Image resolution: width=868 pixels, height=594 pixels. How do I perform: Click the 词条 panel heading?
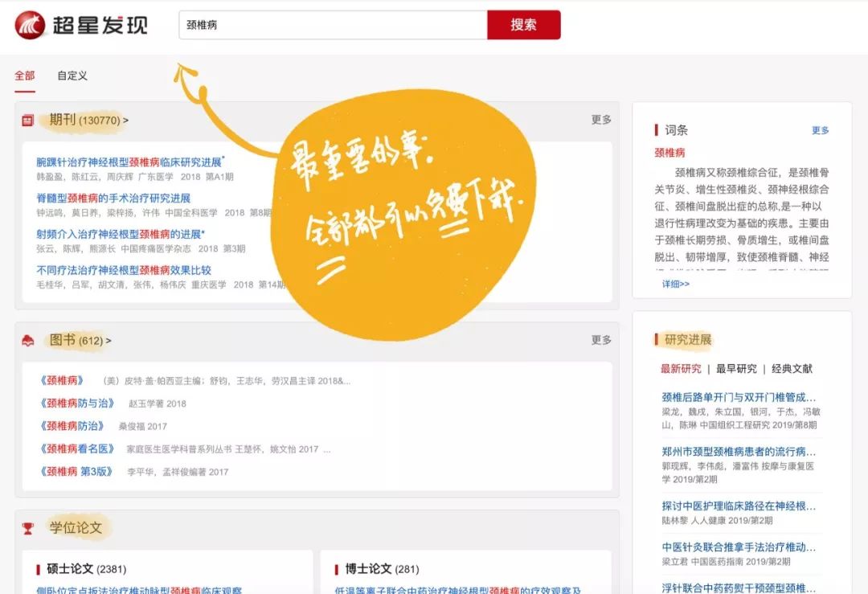[x=676, y=130]
